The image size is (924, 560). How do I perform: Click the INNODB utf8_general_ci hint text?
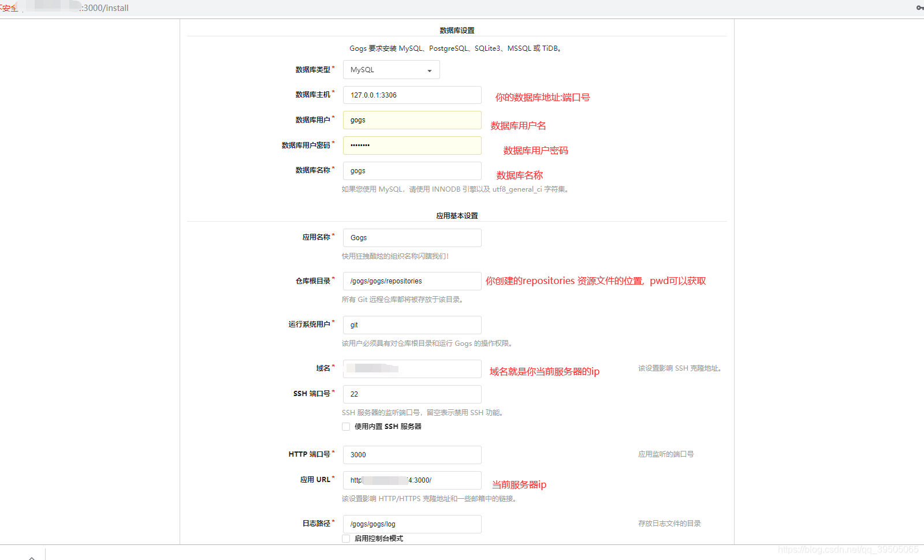click(x=456, y=189)
